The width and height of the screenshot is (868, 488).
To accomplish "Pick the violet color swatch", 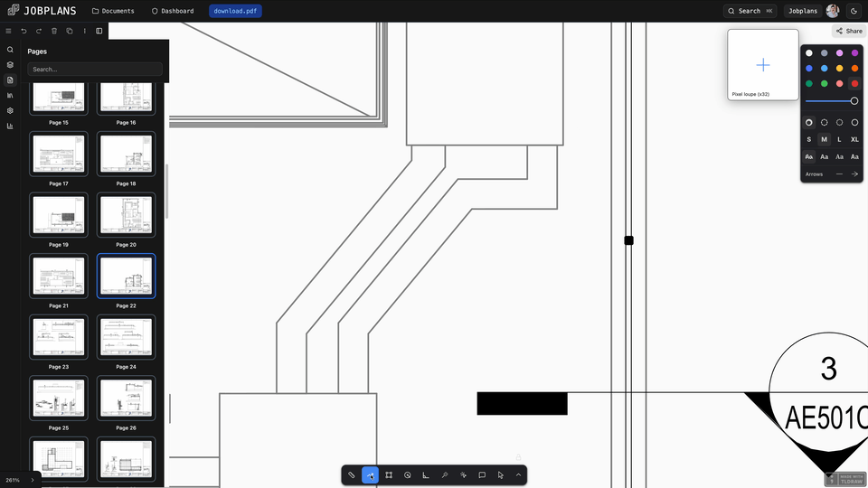I will [x=854, y=53].
